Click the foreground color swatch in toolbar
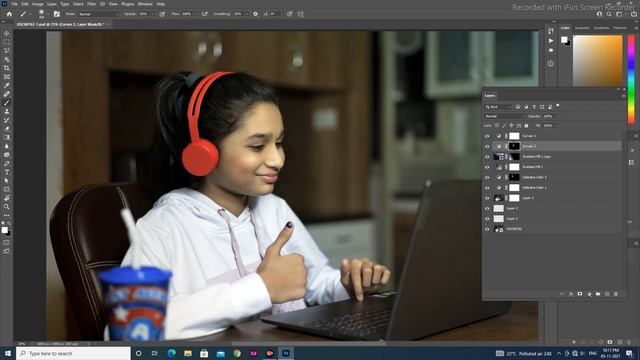 [4, 230]
